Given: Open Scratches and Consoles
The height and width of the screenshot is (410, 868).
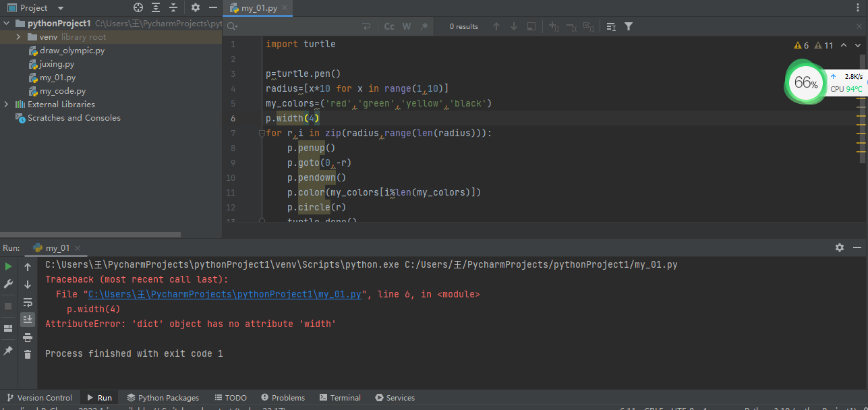Looking at the screenshot, I should click(x=74, y=118).
